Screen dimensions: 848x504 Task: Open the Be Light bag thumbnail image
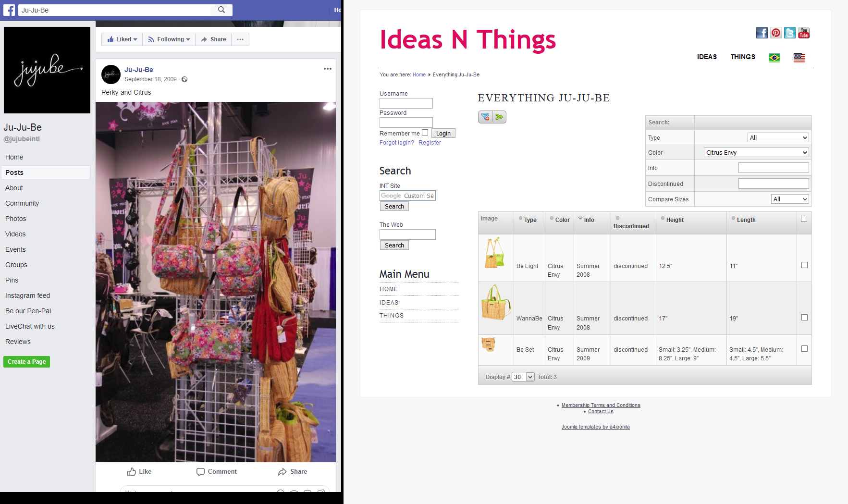coord(494,252)
